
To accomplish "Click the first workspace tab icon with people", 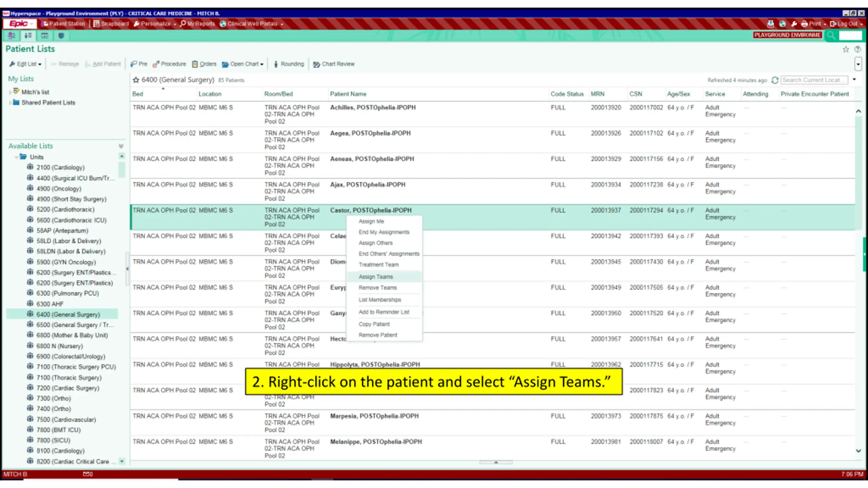I will pyautogui.click(x=12, y=36).
